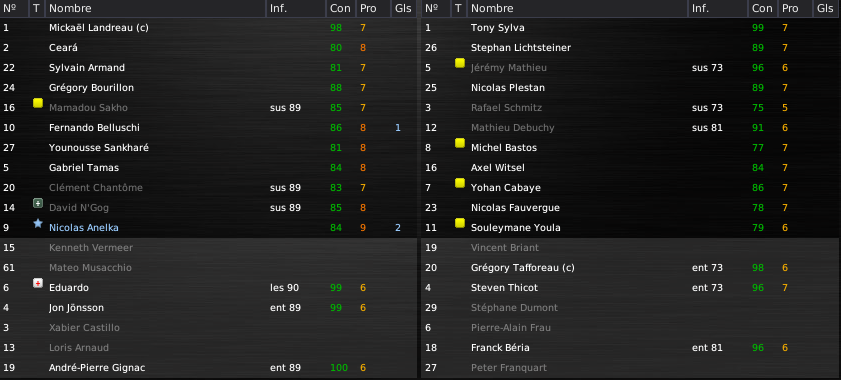The height and width of the screenshot is (380, 841).
Task: Click left table Gls column header
Action: point(403,9)
